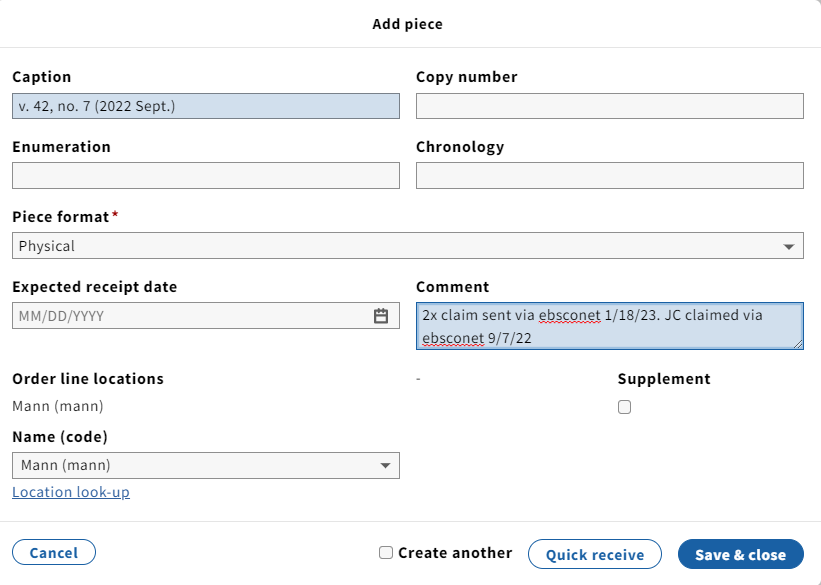821x585 pixels.
Task: Click the Chronology input box
Action: [609, 175]
